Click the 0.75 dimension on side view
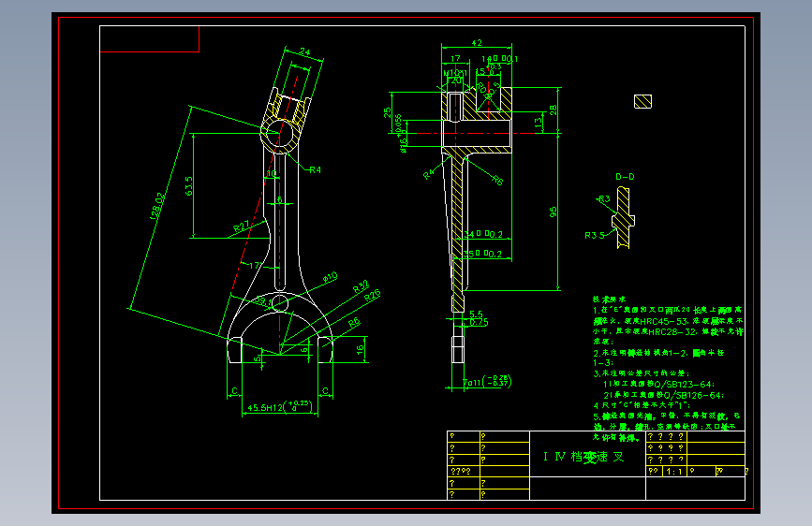The image size is (812, 526). coord(479,322)
